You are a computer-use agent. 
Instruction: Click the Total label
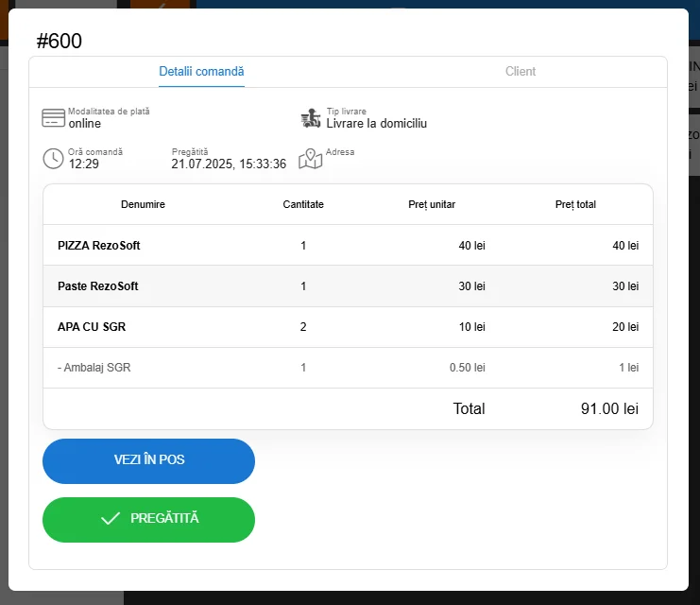(469, 408)
